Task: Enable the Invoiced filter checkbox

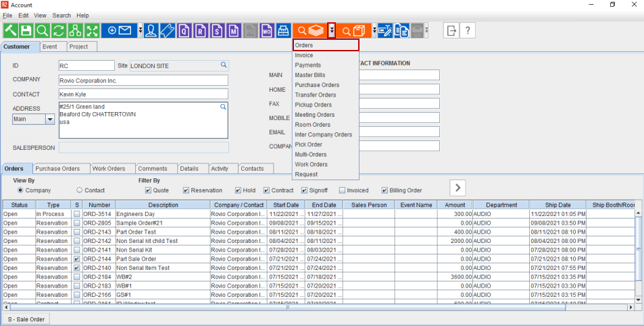Action: [x=342, y=190]
